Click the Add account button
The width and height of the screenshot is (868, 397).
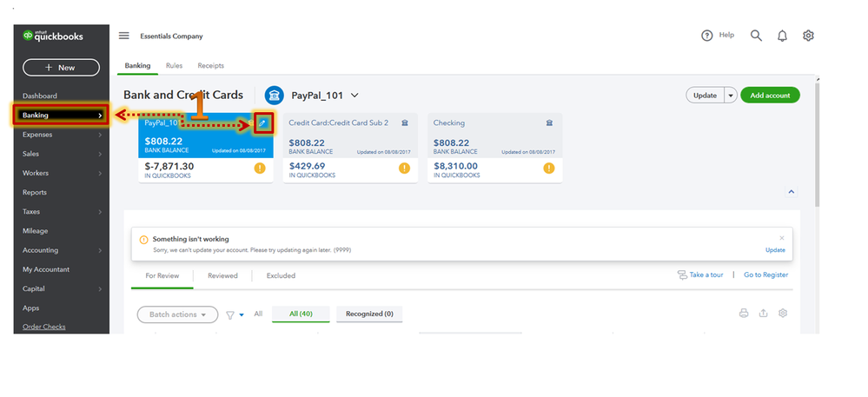[770, 96]
